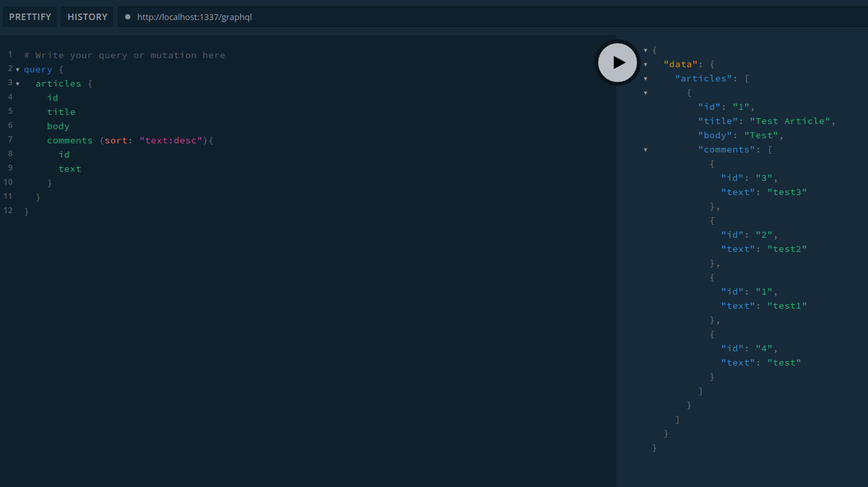Click line number 12 in the gutter
Viewport: 868px width, 487px height.
pos(8,210)
